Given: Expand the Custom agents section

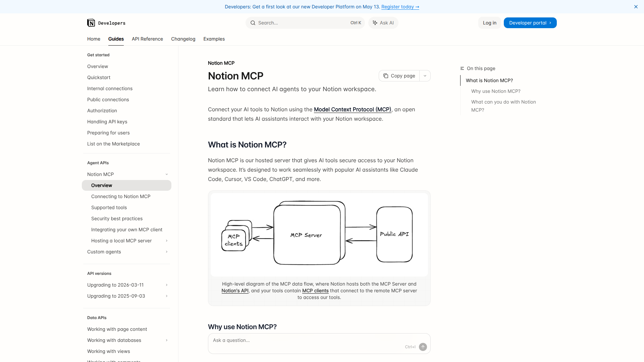Looking at the screenshot, I should pyautogui.click(x=167, y=252).
